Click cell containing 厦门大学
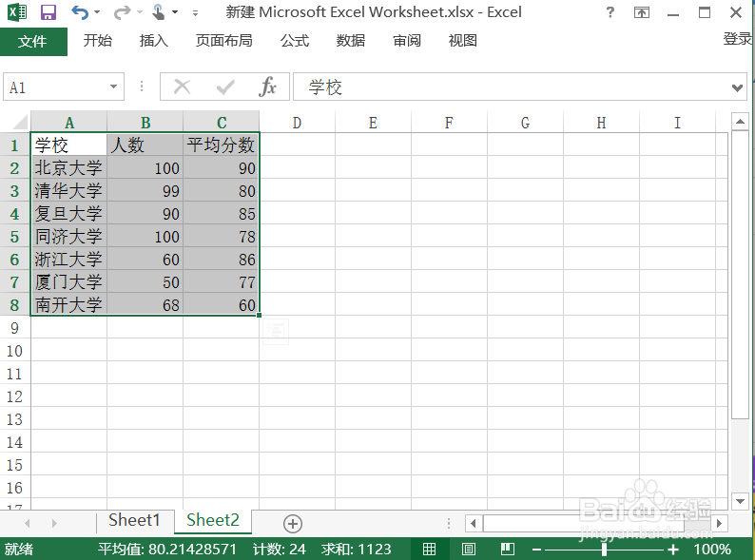This screenshot has height=560, width=755. 68,282
